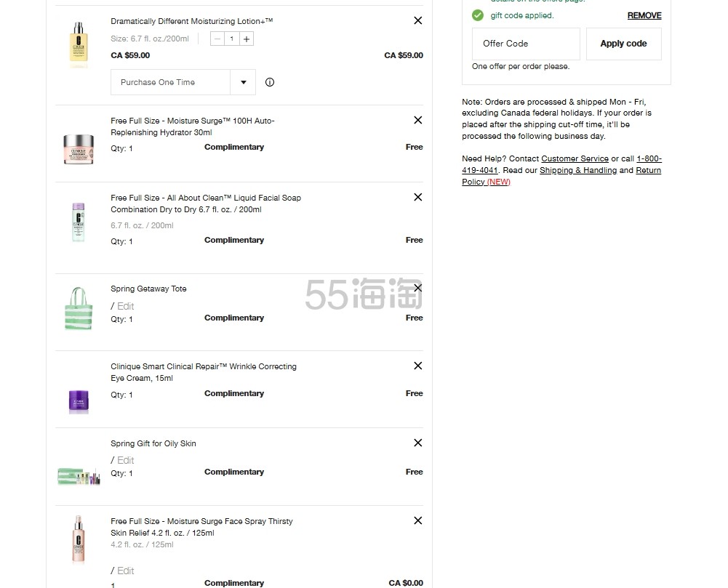The height and width of the screenshot is (588, 728).
Task: Click the green gift code applied checkmark
Action: (478, 15)
